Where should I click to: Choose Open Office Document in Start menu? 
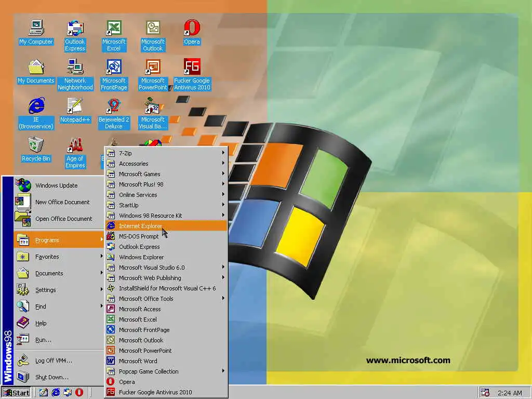coord(58,219)
